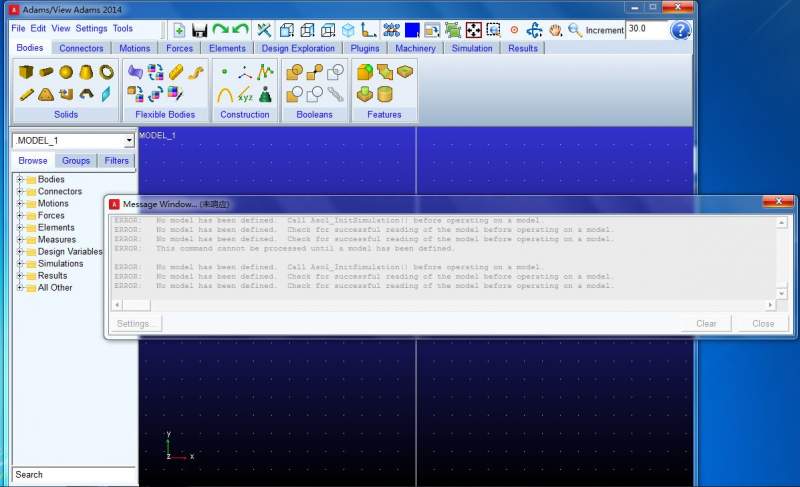Image resolution: width=800 pixels, height=487 pixels.
Task: Expand the Connectors tree folder
Action: 20,191
